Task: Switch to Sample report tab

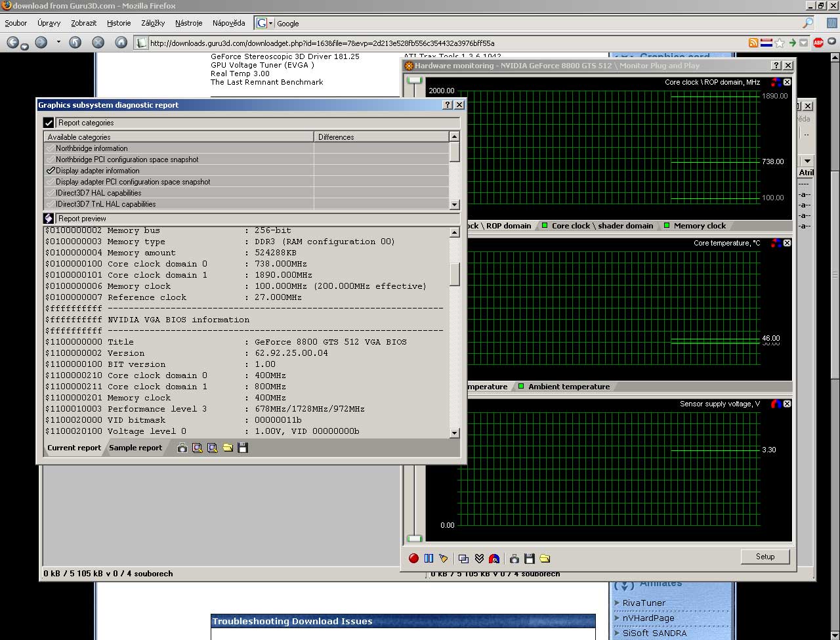Action: pos(135,448)
